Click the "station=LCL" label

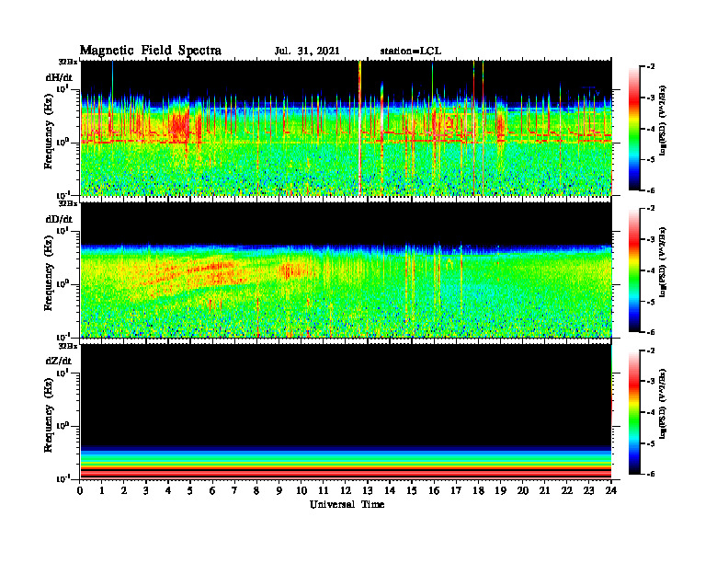coord(411,52)
